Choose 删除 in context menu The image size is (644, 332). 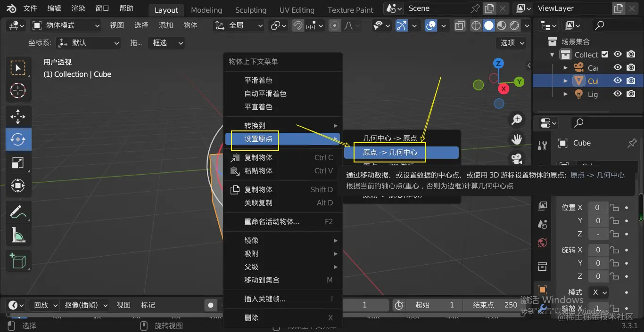[x=282, y=318]
